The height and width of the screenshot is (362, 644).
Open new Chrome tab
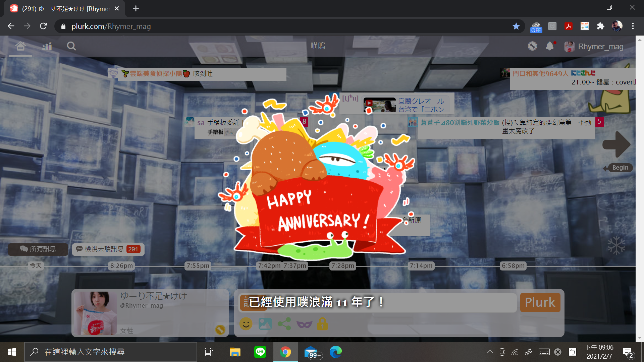[136, 8]
